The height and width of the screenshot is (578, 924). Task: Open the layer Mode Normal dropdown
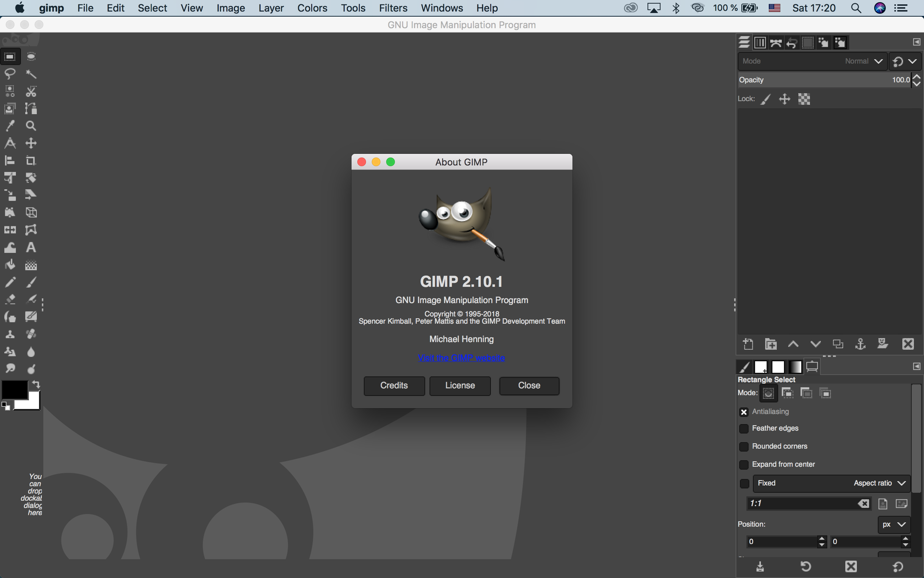[x=812, y=61]
